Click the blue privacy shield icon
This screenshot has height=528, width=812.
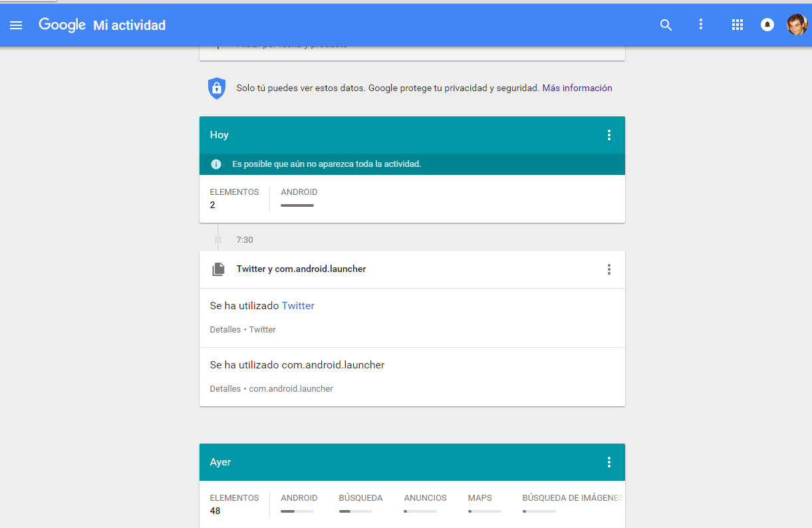(217, 88)
